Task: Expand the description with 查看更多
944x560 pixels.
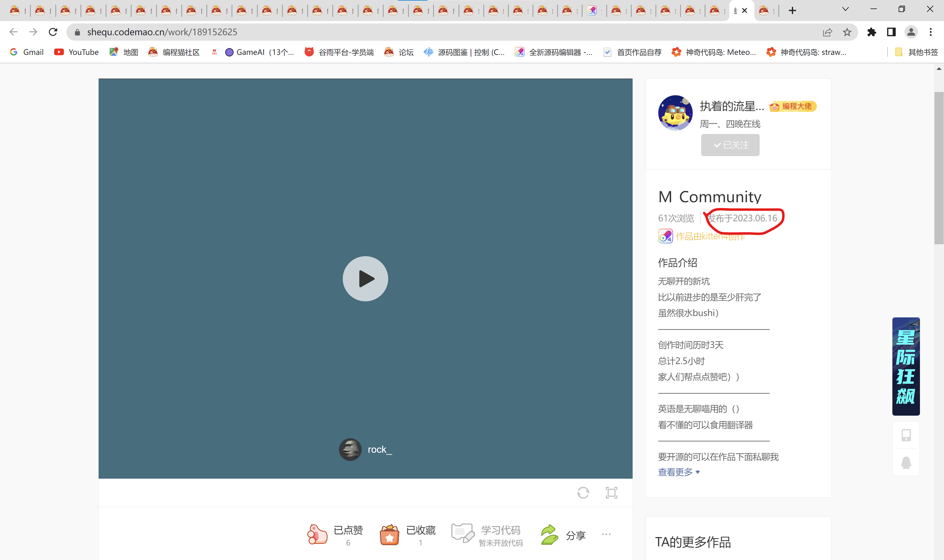Action: pyautogui.click(x=678, y=472)
